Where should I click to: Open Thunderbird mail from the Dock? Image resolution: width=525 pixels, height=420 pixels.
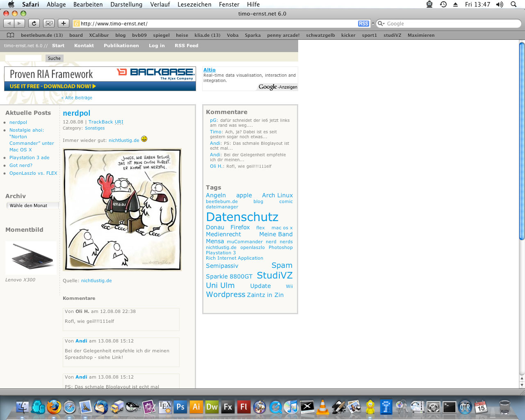click(x=101, y=407)
